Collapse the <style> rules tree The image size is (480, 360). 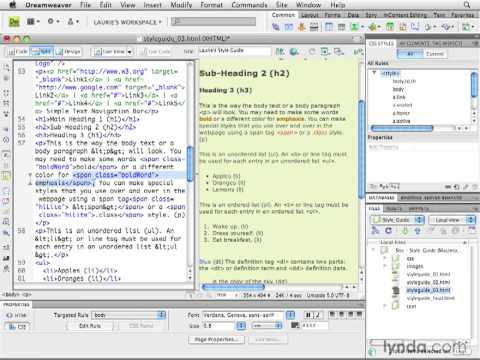tap(374, 73)
